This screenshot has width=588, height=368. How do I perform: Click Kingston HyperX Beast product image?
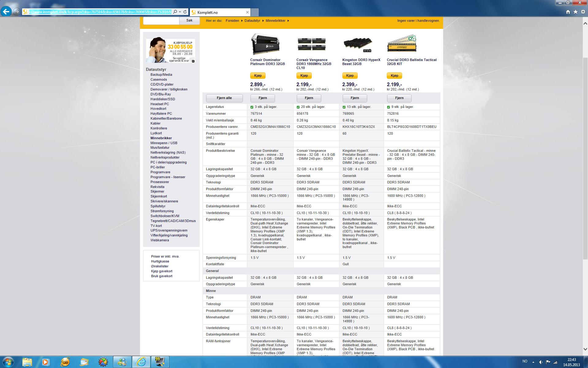pos(357,45)
